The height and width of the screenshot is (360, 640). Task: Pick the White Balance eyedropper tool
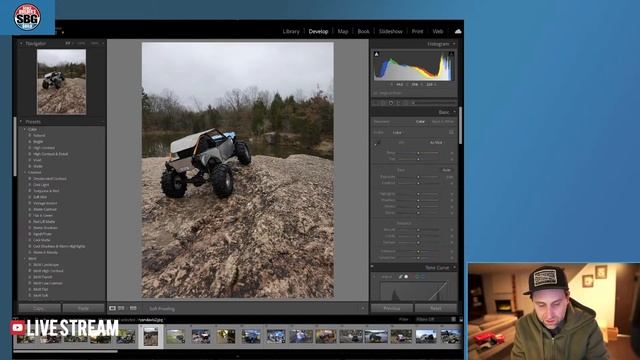(x=378, y=142)
